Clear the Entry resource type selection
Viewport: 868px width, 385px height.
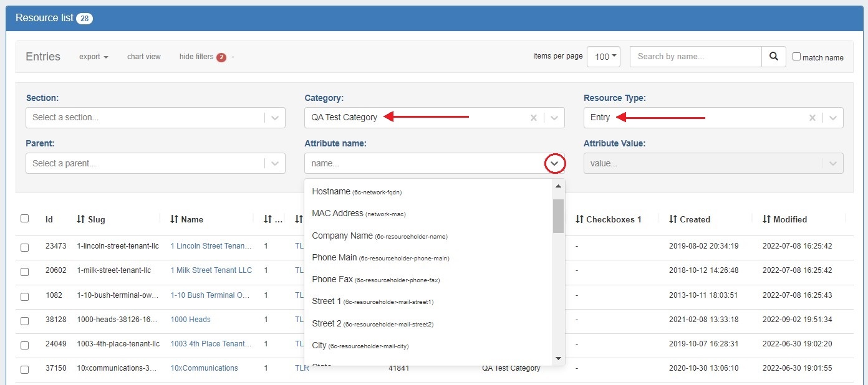point(812,118)
